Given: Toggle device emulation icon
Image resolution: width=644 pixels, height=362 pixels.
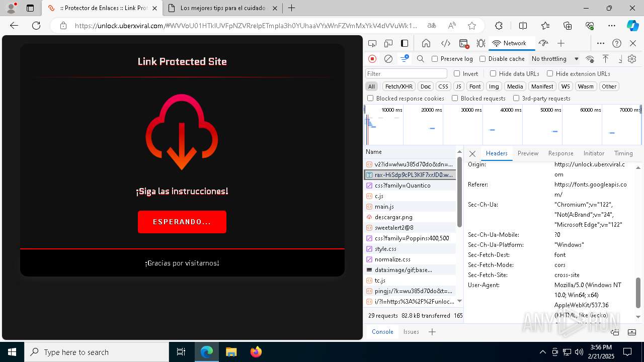Looking at the screenshot, I should tap(388, 43).
